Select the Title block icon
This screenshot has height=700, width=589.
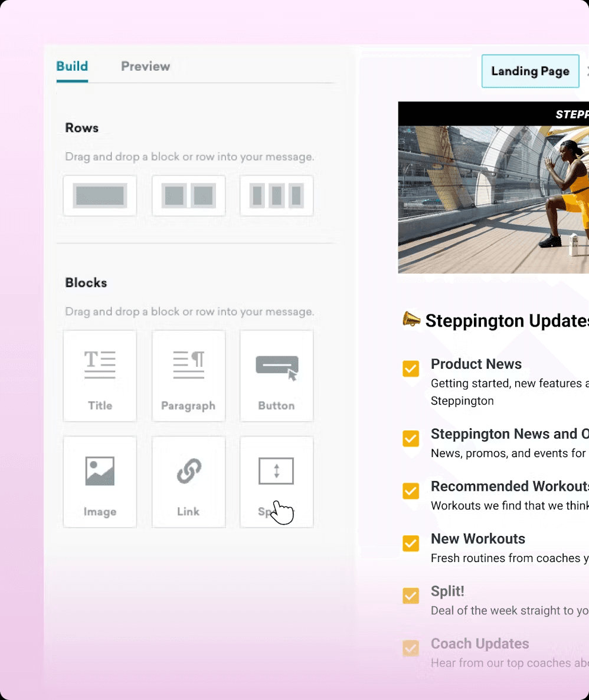pyautogui.click(x=100, y=376)
